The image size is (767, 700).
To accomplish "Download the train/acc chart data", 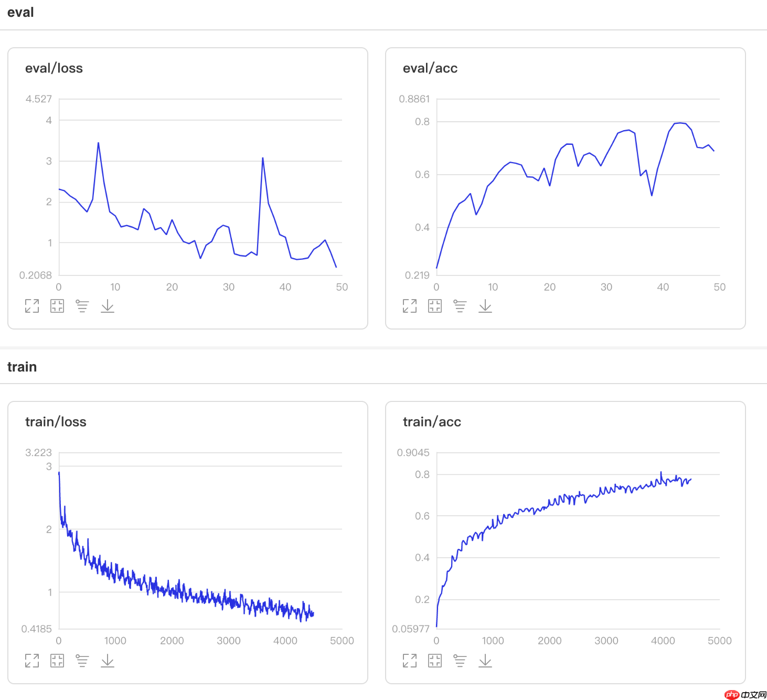I will tap(485, 661).
